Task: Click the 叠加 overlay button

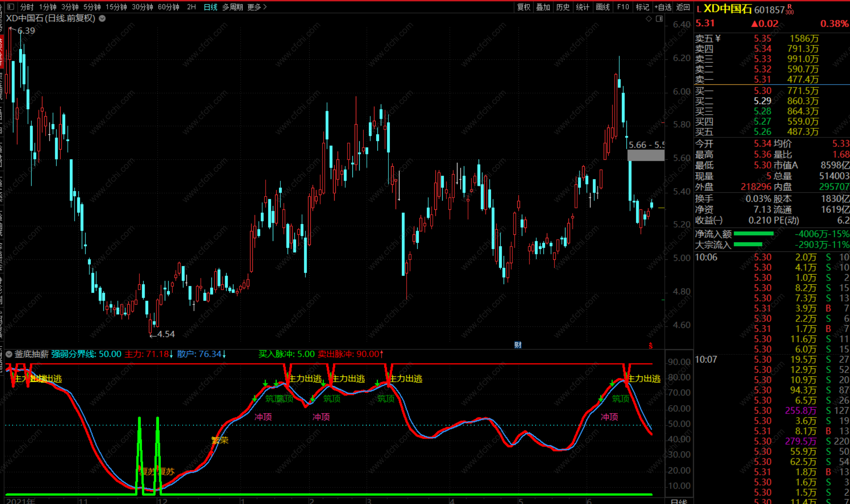Action: (x=543, y=7)
